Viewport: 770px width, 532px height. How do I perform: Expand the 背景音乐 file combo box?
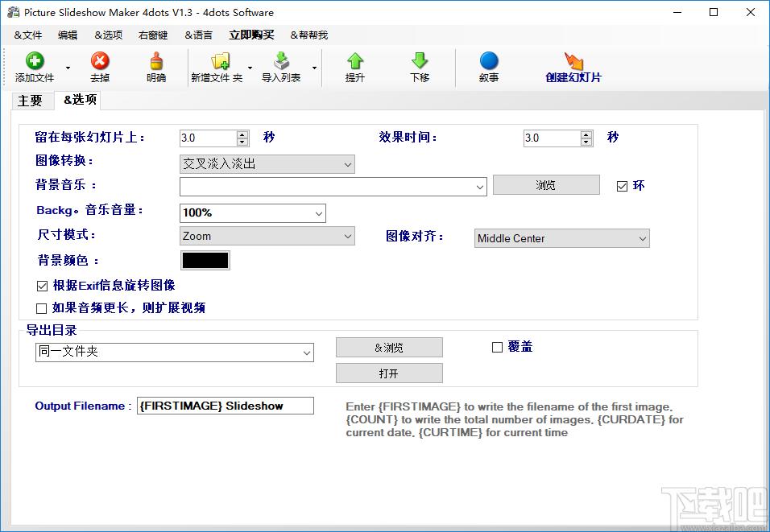pyautogui.click(x=480, y=187)
